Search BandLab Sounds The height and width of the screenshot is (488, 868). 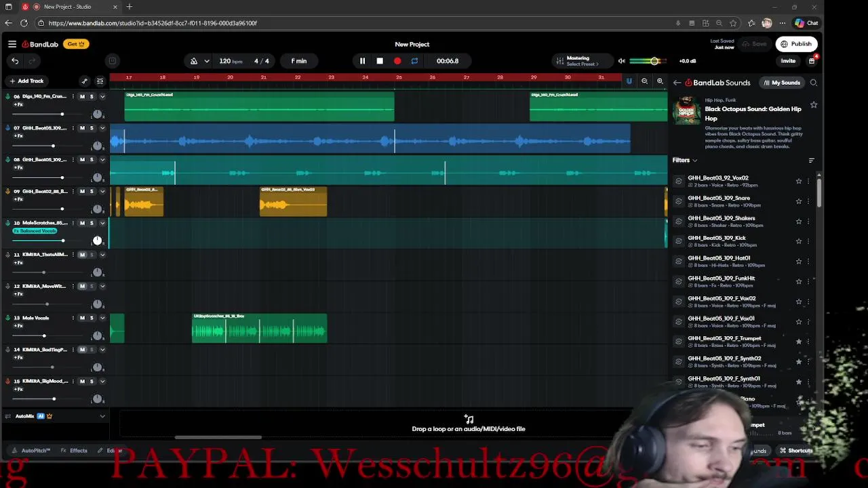(x=814, y=83)
